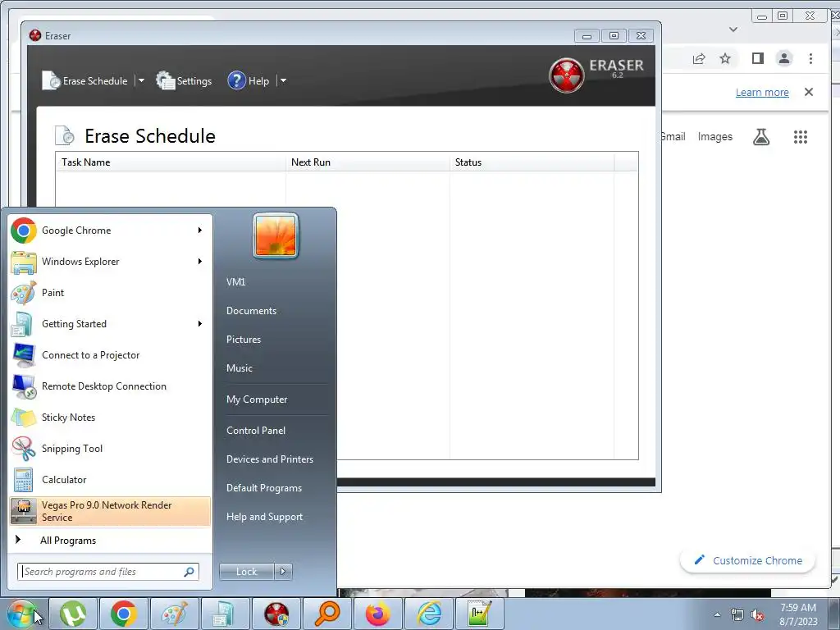Click Chrome share page icon
The width and height of the screenshot is (840, 630).
point(699,58)
